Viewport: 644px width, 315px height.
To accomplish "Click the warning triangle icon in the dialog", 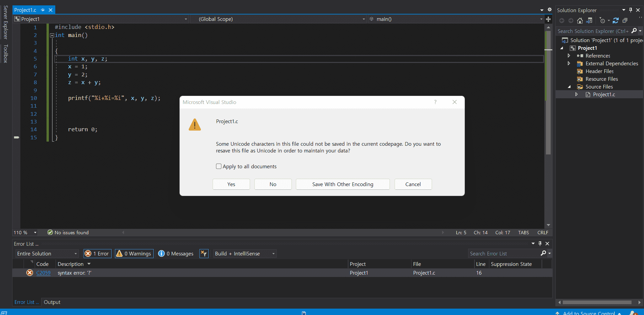I will (195, 125).
